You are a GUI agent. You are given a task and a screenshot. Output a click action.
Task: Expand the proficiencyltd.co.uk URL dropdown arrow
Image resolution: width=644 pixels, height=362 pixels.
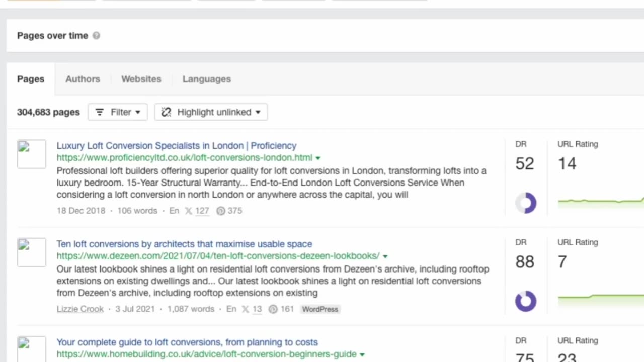[x=318, y=158]
